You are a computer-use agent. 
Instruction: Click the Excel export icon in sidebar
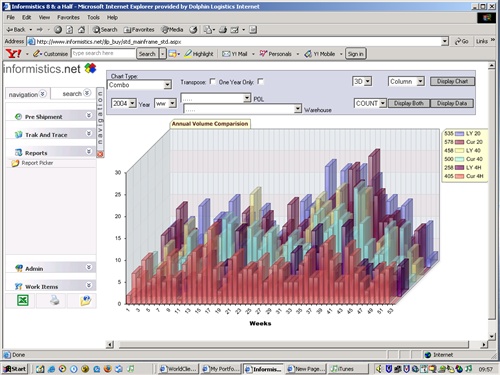point(23,300)
